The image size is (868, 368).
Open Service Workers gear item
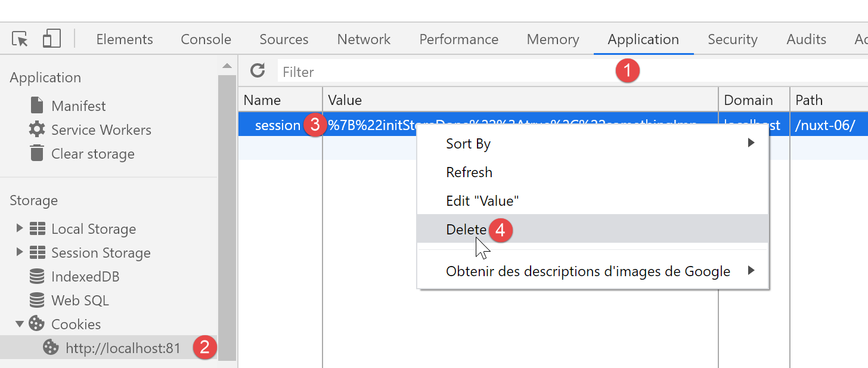click(x=101, y=130)
